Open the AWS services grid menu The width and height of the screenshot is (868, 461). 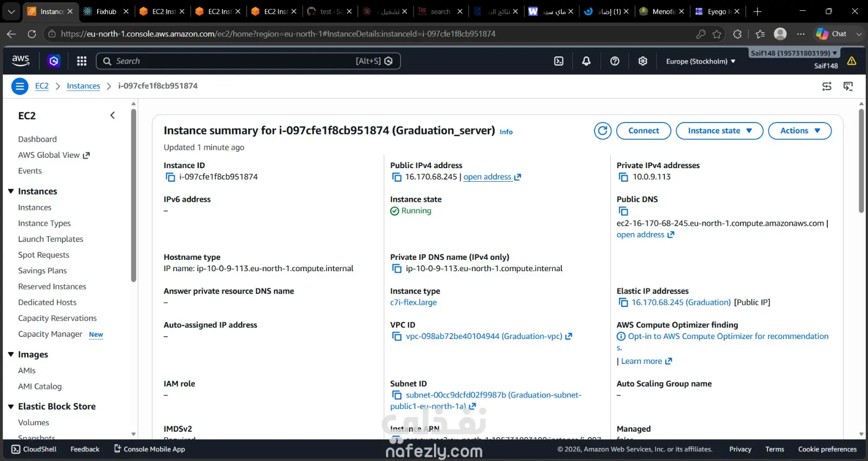(82, 61)
